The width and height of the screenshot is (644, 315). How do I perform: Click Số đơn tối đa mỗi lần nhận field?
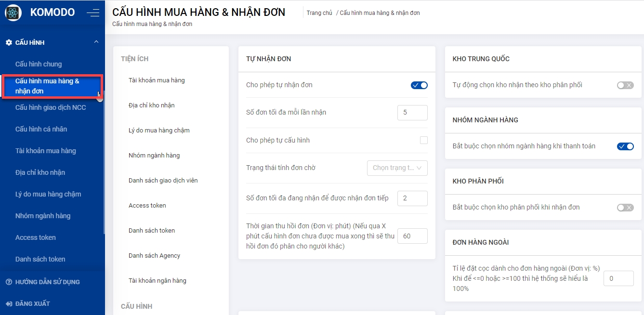tap(412, 112)
